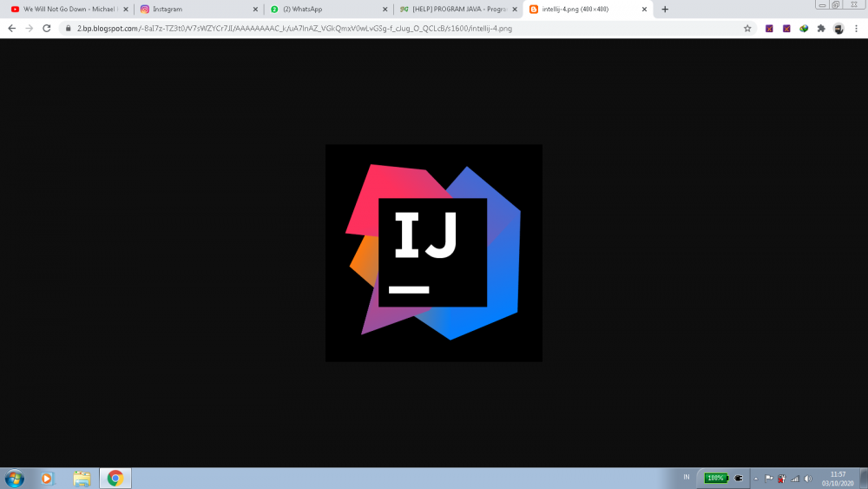Click the blogspot URL in address bar
This screenshot has width=868, height=489.
point(294,29)
